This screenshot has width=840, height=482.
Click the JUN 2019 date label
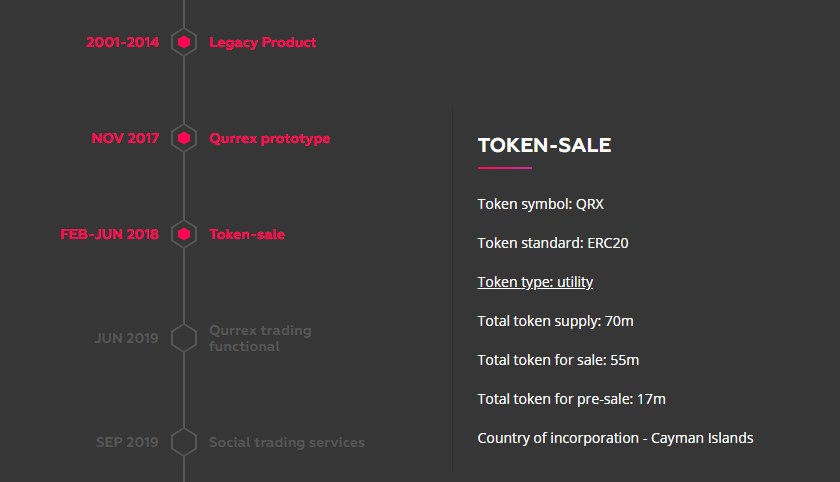coord(126,338)
